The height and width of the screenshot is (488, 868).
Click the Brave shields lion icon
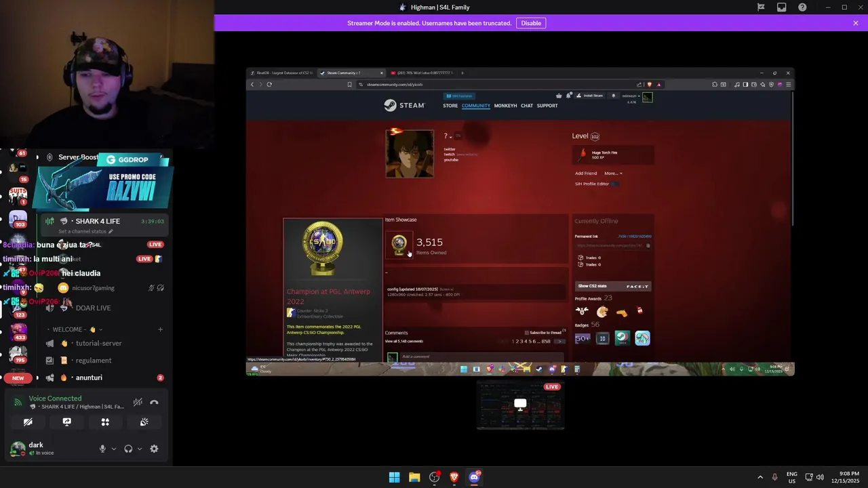(650, 85)
